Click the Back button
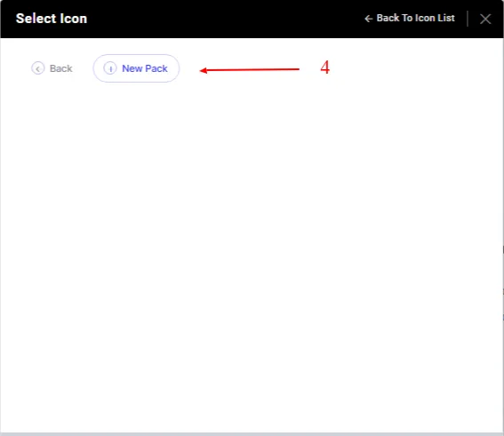 pyautogui.click(x=52, y=68)
